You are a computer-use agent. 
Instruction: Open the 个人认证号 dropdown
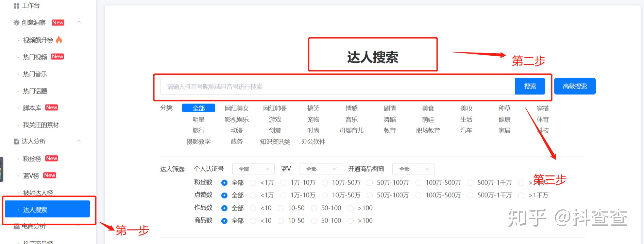[253, 169]
